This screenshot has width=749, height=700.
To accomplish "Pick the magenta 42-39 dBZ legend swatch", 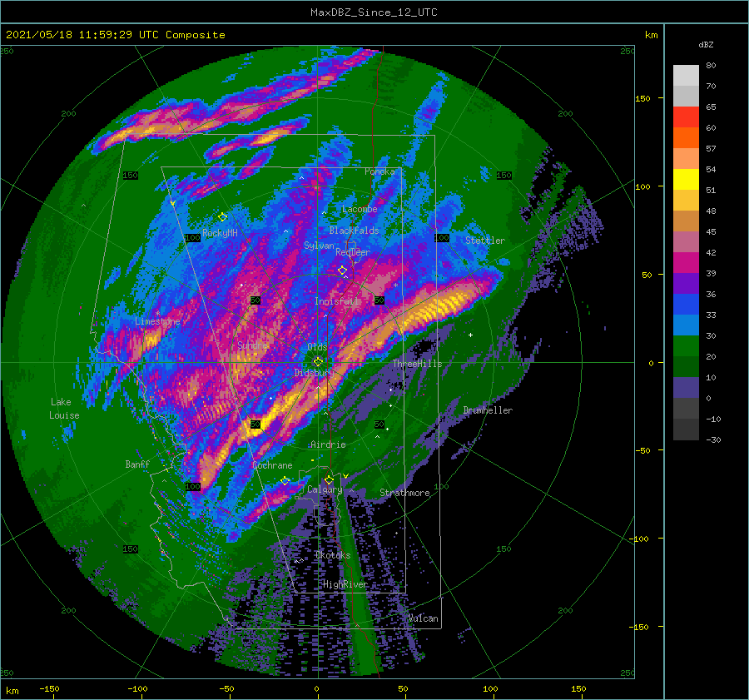I will 686,262.
